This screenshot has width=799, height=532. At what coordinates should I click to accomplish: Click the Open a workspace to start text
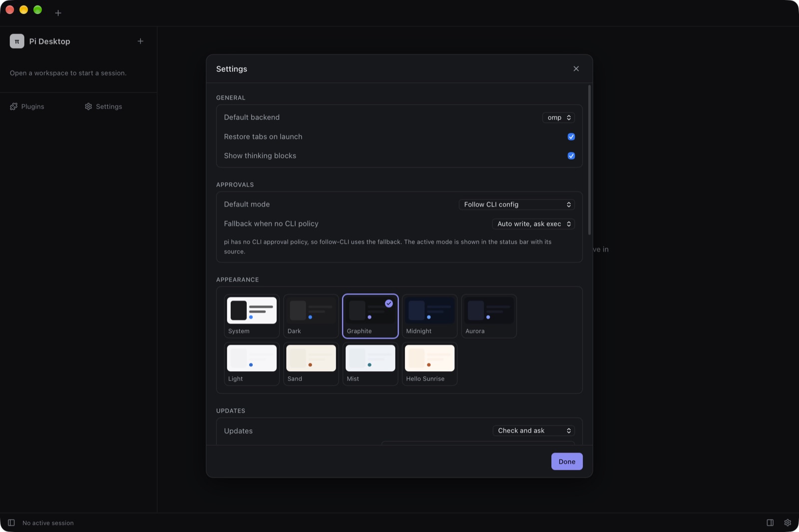pyautogui.click(x=68, y=73)
